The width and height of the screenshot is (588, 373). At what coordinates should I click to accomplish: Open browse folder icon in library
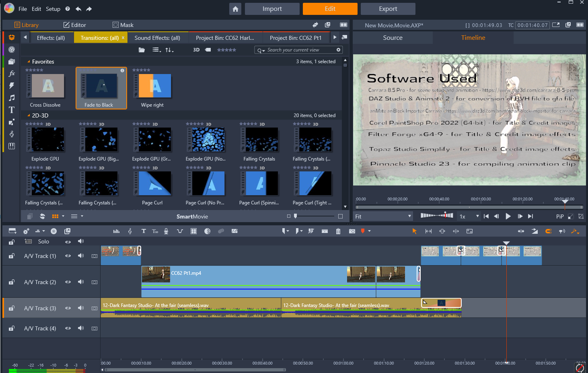[142, 50]
